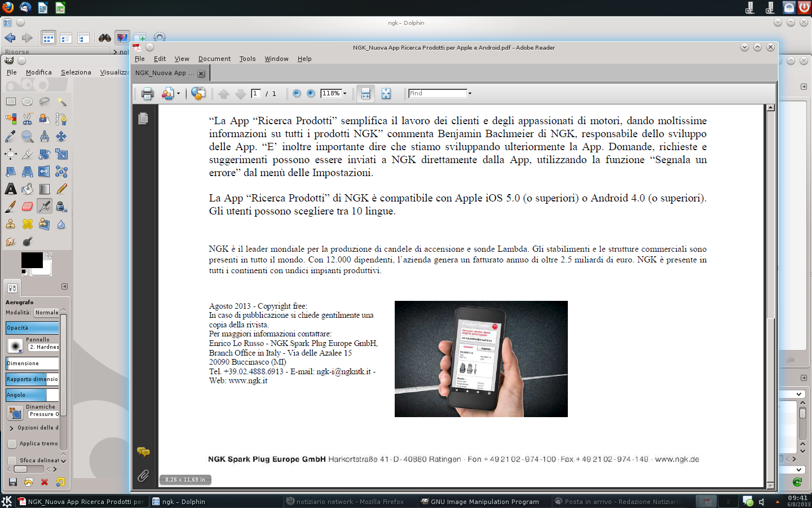Image resolution: width=812 pixels, height=508 pixels.
Task: Open the Edit menu in Adobe Reader
Action: 160,59
